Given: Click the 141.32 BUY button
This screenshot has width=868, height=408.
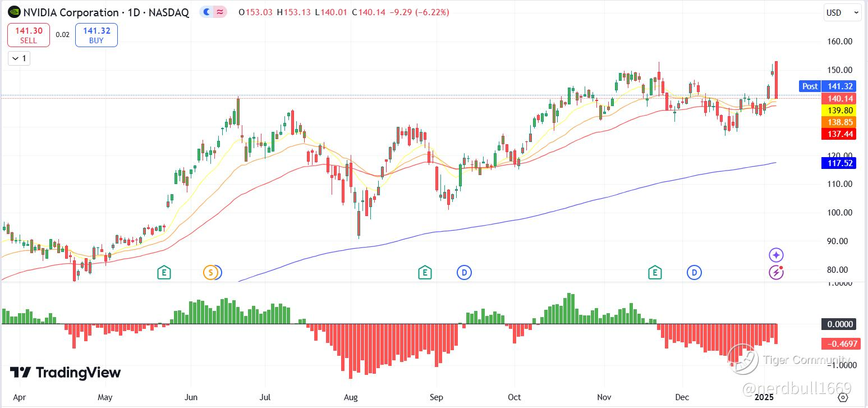Looking at the screenshot, I should tap(97, 35).
